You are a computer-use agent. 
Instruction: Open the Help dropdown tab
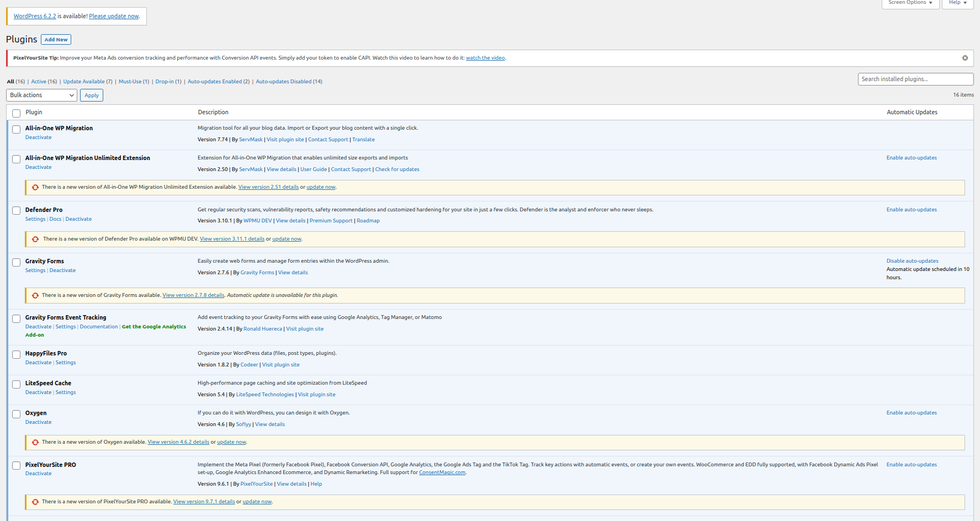pos(957,3)
